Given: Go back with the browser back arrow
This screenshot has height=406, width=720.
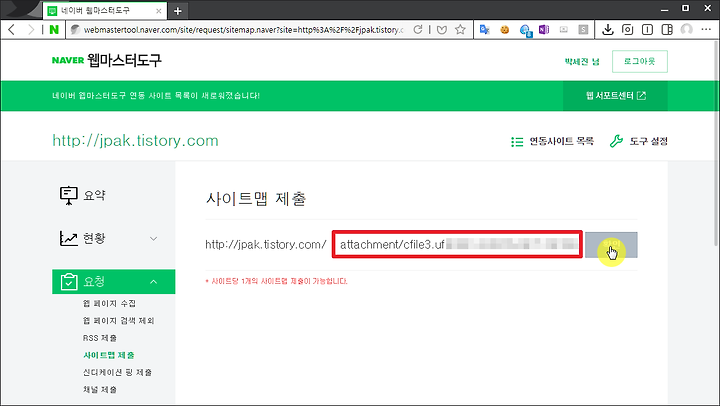Looking at the screenshot, I should coord(11,30).
